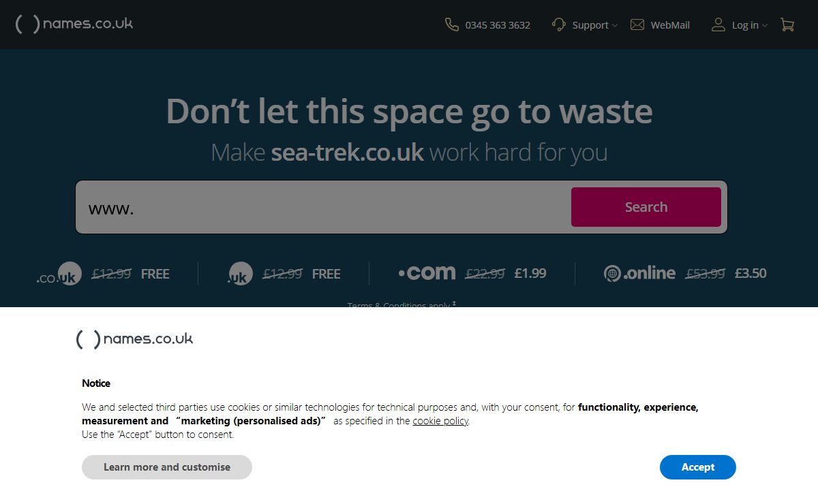The image size is (818, 504).
Task: Click the names.co.uk logo in cookie notice
Action: point(134,338)
